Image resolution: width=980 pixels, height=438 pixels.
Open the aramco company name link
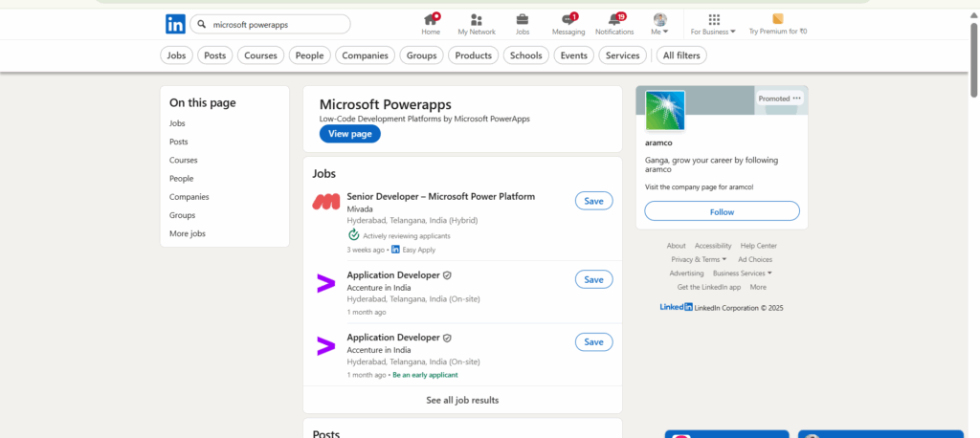coord(658,143)
